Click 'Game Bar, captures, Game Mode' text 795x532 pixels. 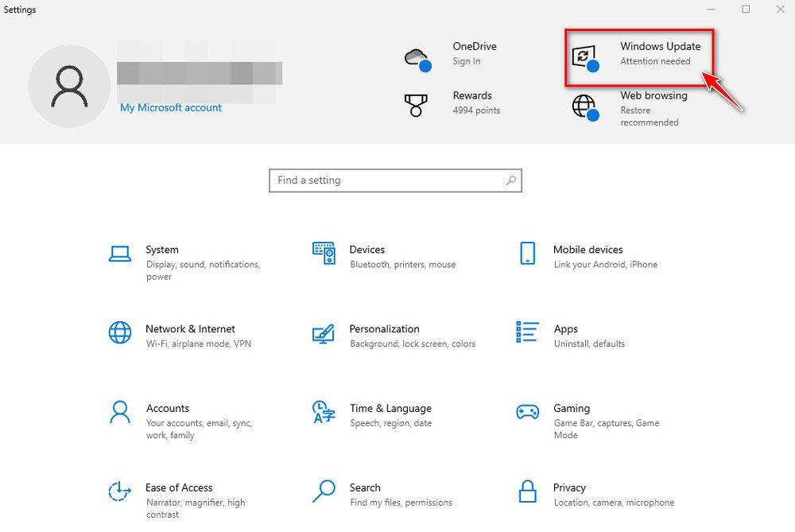click(x=607, y=429)
